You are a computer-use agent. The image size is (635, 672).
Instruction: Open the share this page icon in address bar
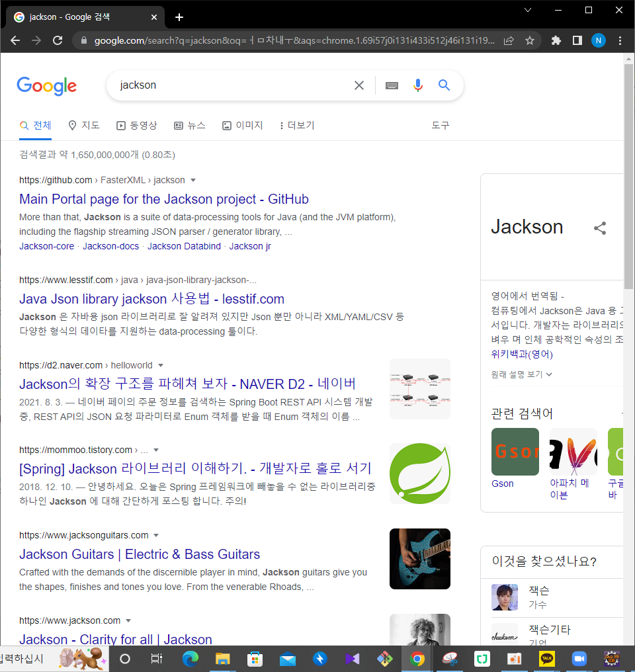[509, 41]
